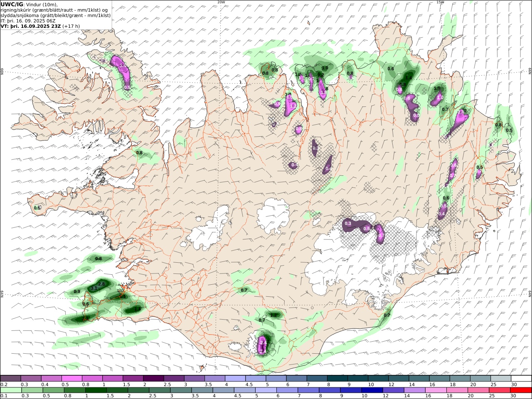Click the '2.8' rainfall value on the map
Screen dimensions: 532x399
tap(101, 283)
